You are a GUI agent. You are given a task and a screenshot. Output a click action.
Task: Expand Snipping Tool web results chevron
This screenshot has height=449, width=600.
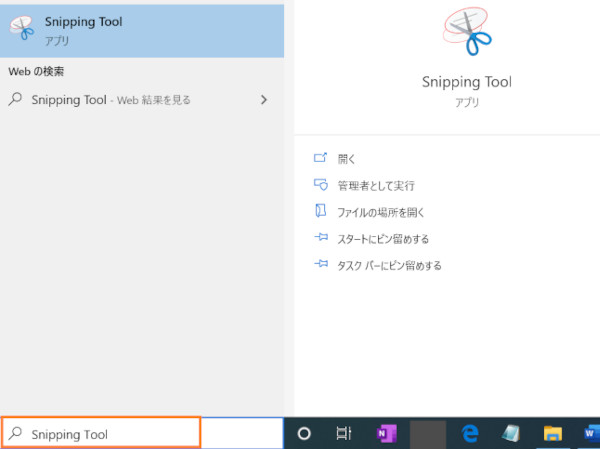point(264,100)
